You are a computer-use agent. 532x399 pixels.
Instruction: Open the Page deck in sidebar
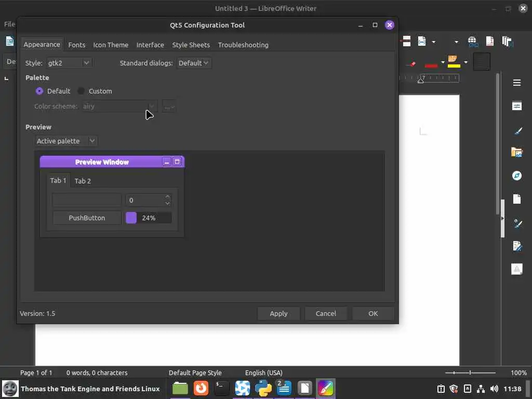[517, 199]
